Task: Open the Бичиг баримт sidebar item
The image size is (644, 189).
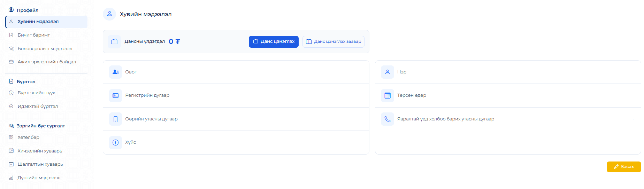Action: coord(46,35)
